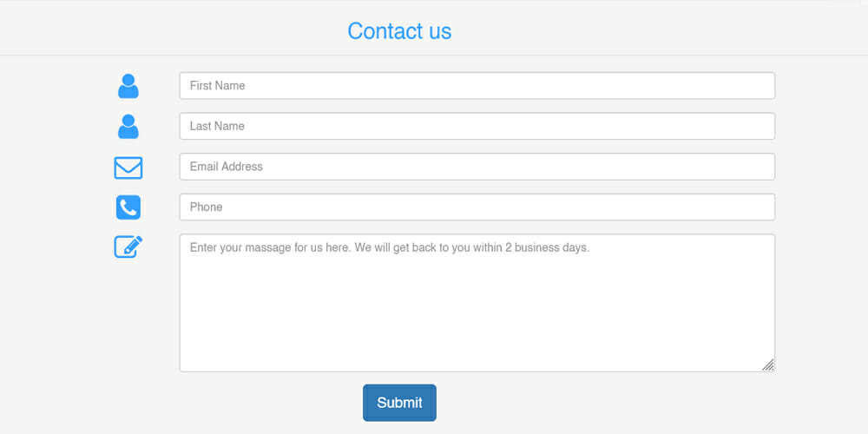
Task: Click the "Phone" placeholder text
Action: tap(206, 207)
